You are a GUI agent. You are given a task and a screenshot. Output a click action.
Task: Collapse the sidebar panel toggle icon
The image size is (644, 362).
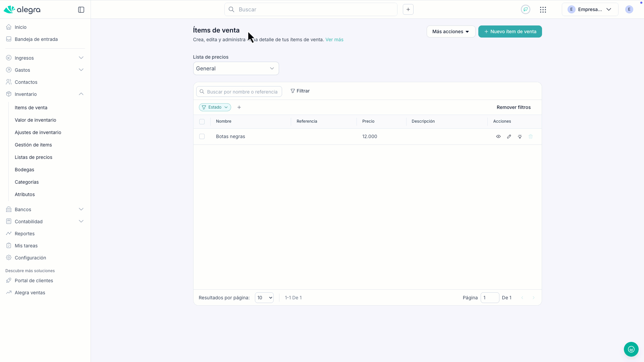pos(81,10)
